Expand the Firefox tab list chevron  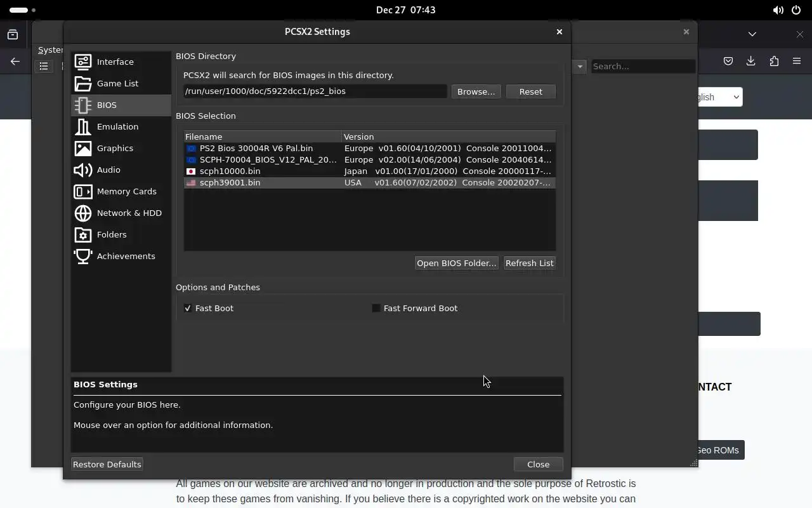pyautogui.click(x=752, y=34)
